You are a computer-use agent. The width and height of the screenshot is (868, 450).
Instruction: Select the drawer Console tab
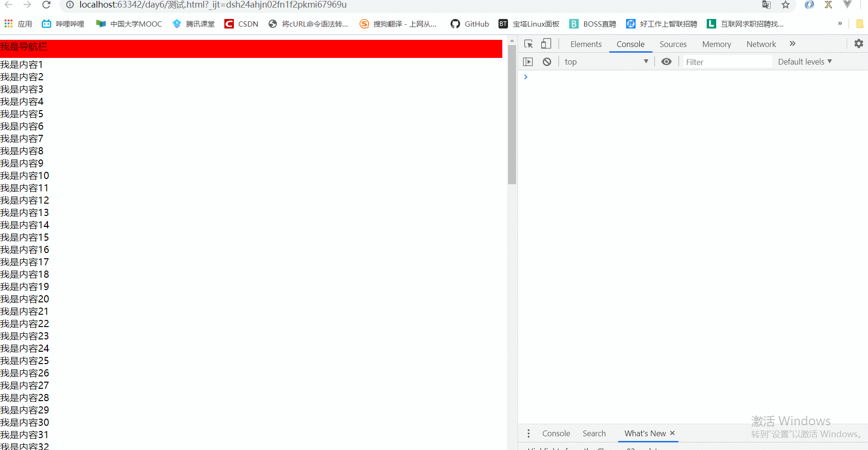(556, 433)
